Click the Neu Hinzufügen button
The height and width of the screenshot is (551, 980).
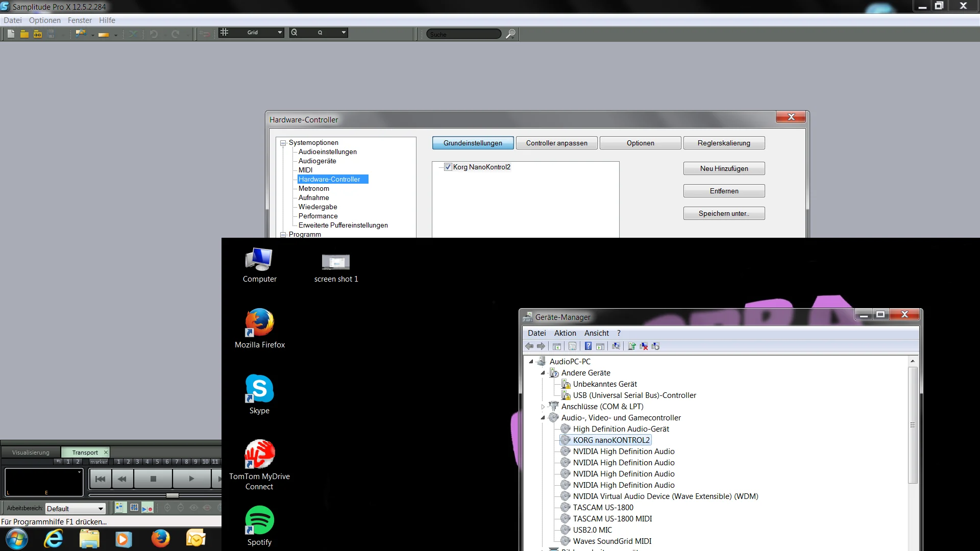click(x=724, y=169)
